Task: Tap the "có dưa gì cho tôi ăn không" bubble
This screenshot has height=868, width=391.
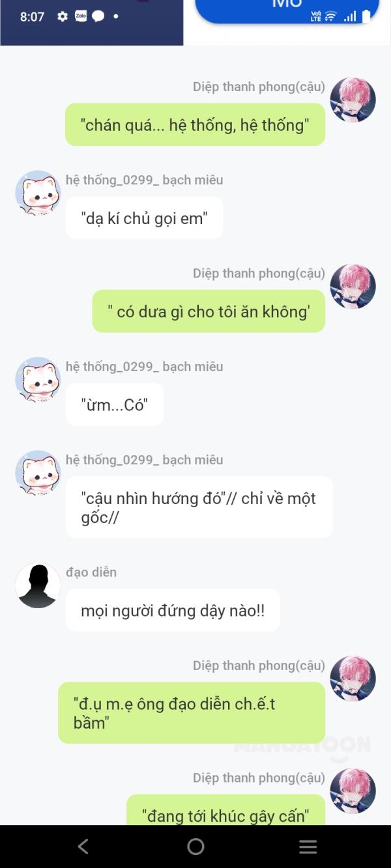Action: [x=209, y=311]
